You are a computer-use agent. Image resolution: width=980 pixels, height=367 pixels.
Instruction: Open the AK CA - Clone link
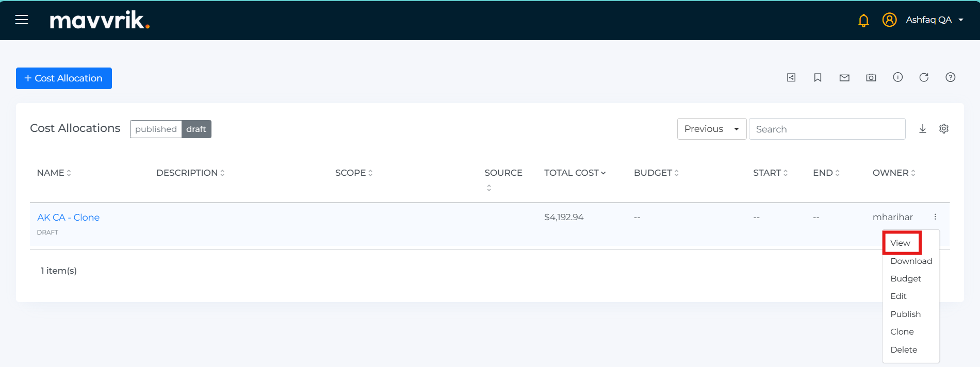point(68,218)
